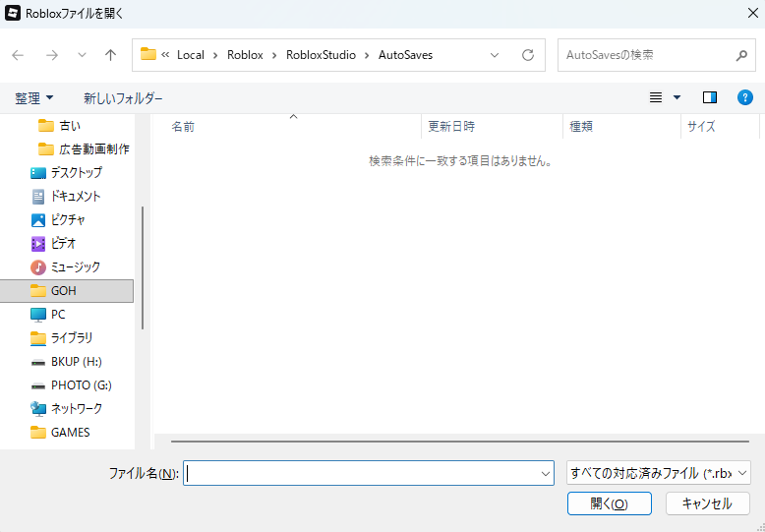Click the Roblox logo in title bar
Viewport: 765px width, 532px height.
[x=12, y=13]
